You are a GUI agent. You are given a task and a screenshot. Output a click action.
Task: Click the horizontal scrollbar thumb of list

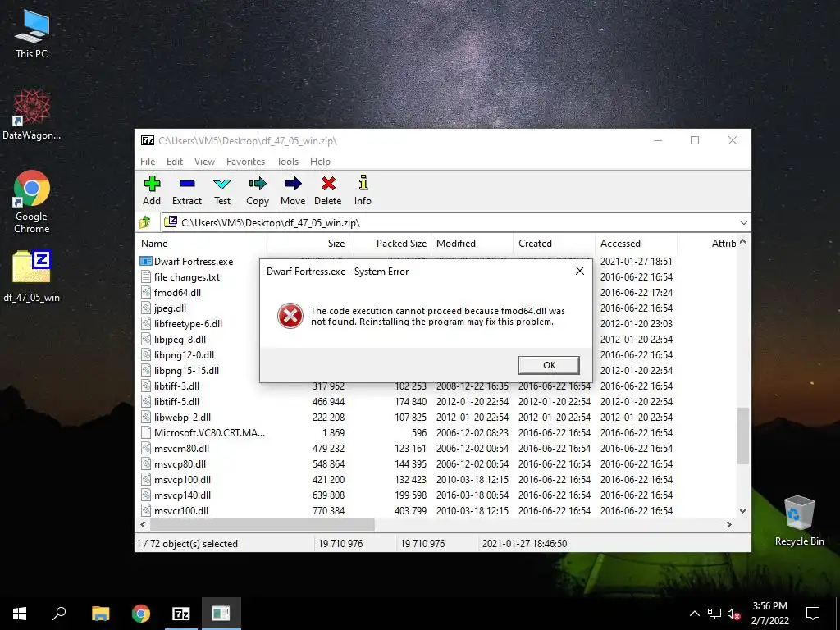tap(262, 524)
